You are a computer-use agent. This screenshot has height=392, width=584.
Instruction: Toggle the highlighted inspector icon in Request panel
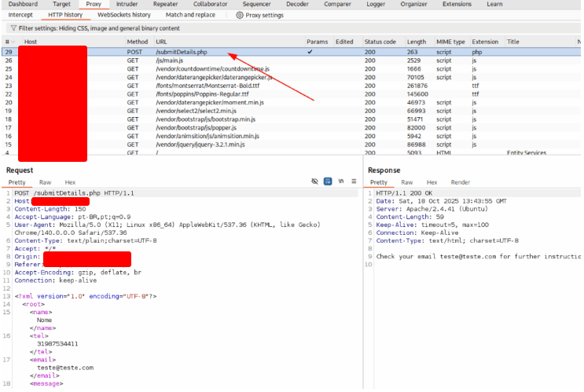point(328,181)
